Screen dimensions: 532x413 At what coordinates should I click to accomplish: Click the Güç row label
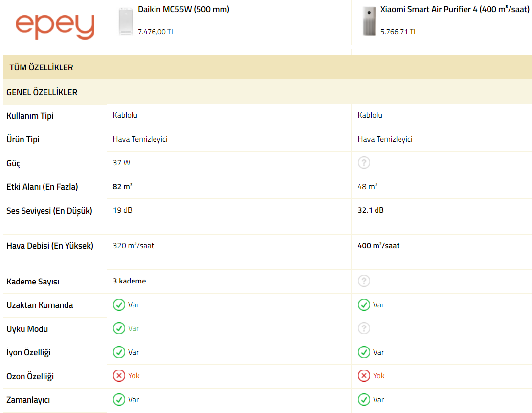click(x=13, y=163)
